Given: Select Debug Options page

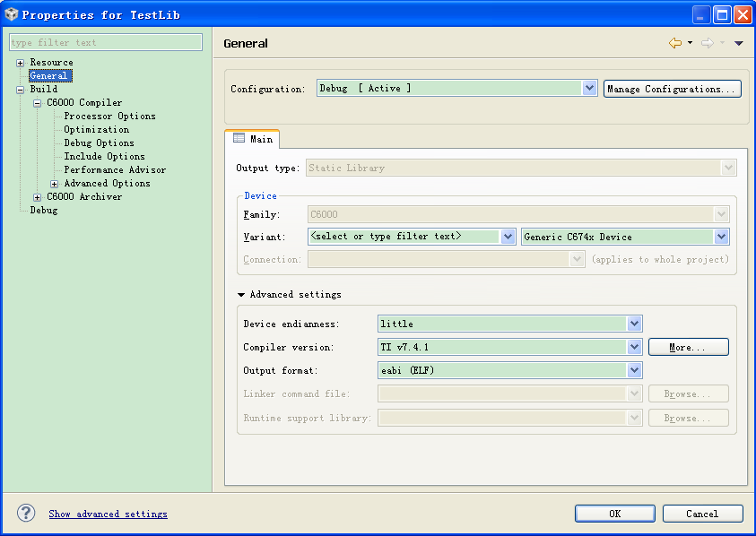Looking at the screenshot, I should click(99, 143).
